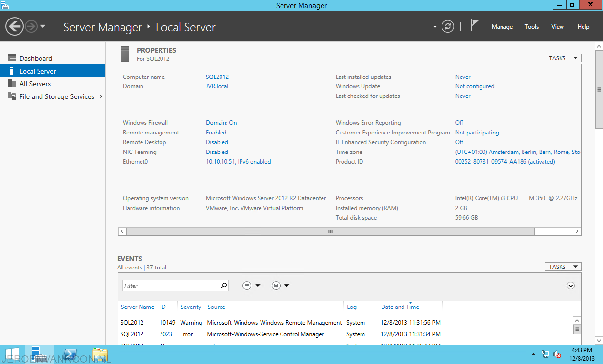Select Dashboard in the sidebar
The image size is (603, 364).
coord(52,58)
